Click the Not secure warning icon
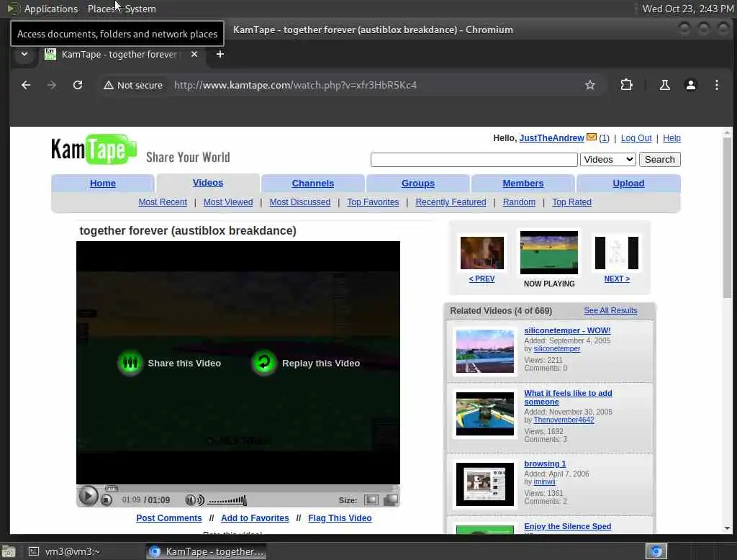 109,85
